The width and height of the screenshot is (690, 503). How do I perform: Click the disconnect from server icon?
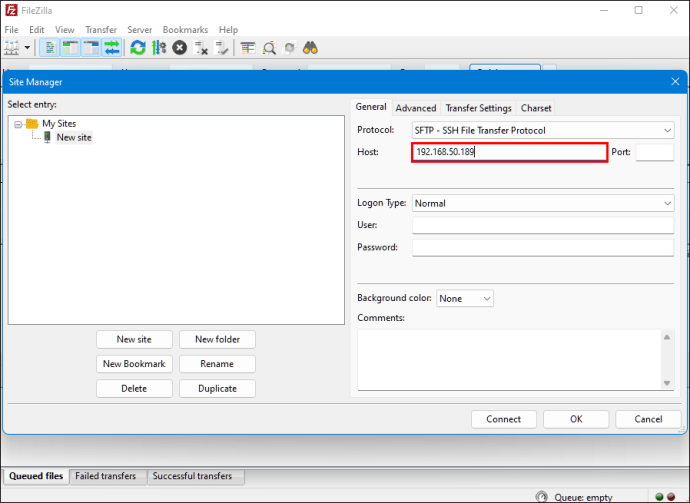click(x=201, y=48)
